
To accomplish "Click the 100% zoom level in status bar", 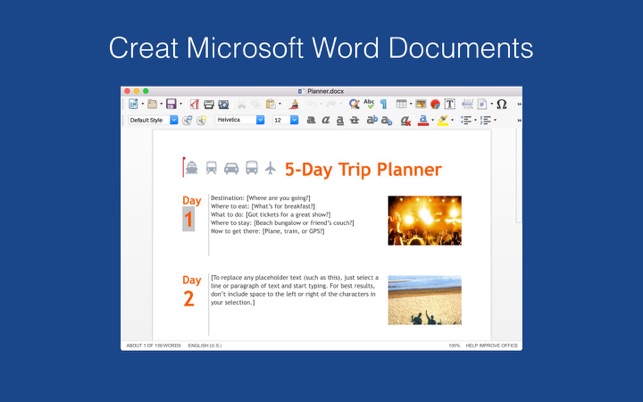I will (x=454, y=345).
